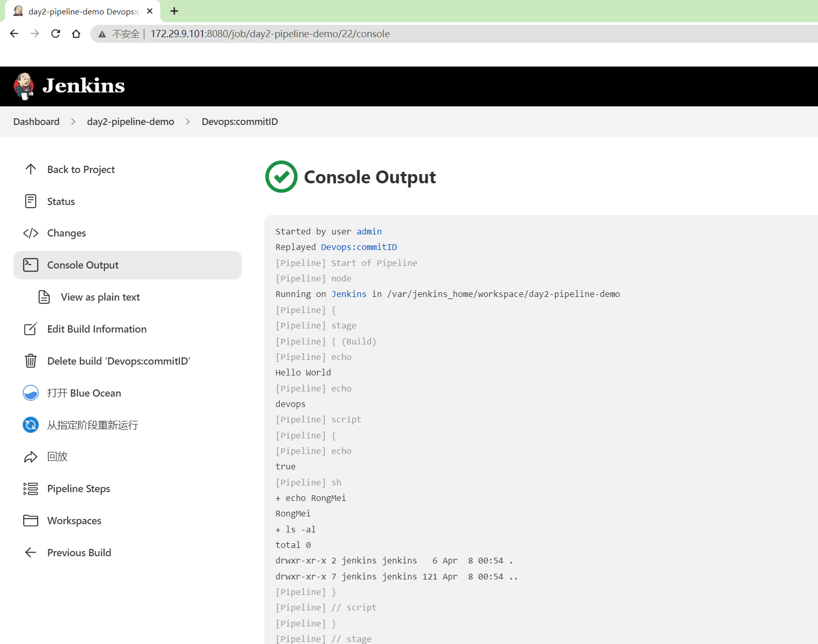Viewport: 818px width, 644px height.
Task: Go back using the browser back arrow
Action: point(14,34)
